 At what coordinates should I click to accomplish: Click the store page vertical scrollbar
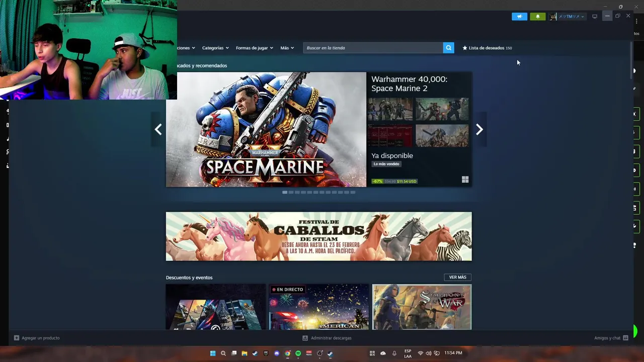click(631, 60)
